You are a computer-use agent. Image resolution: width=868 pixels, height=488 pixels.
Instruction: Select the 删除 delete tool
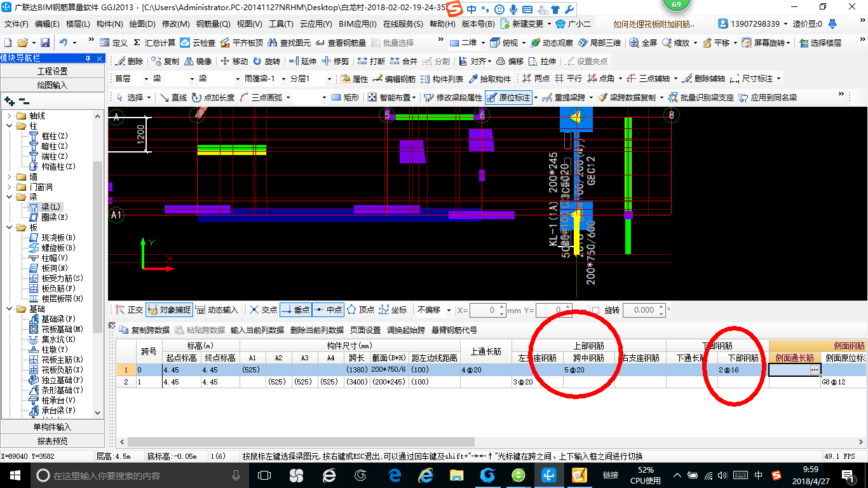[x=129, y=61]
